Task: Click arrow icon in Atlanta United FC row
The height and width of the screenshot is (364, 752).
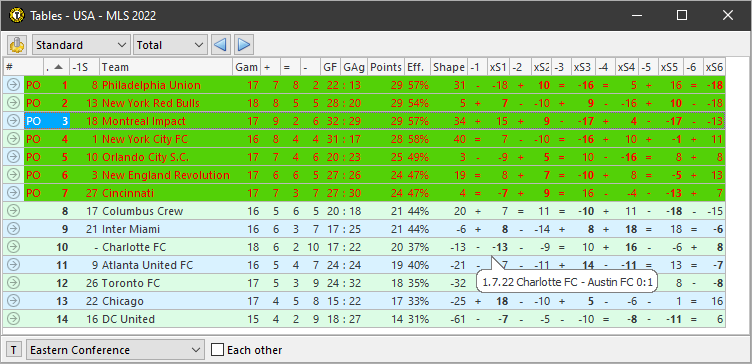Action: (13, 265)
